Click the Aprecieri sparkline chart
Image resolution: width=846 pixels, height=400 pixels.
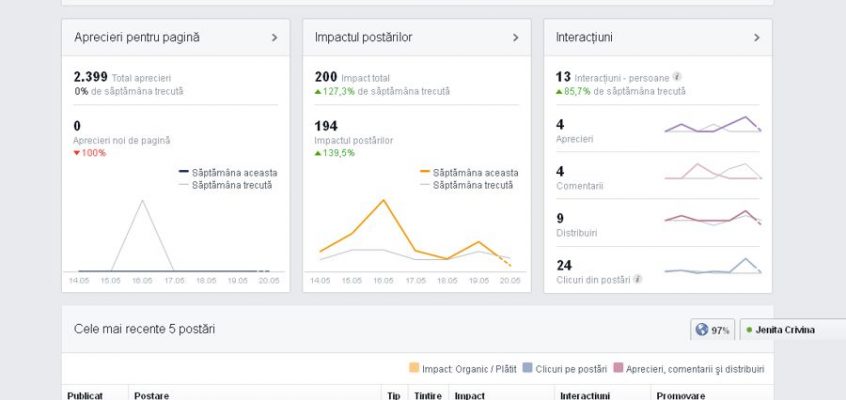pyautogui.click(x=713, y=125)
